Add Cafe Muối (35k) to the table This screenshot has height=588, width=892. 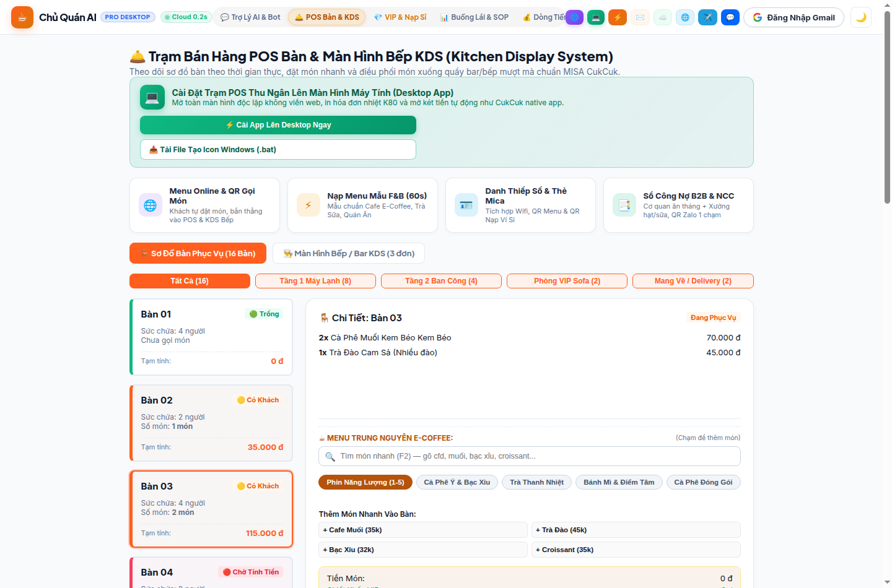pos(423,530)
